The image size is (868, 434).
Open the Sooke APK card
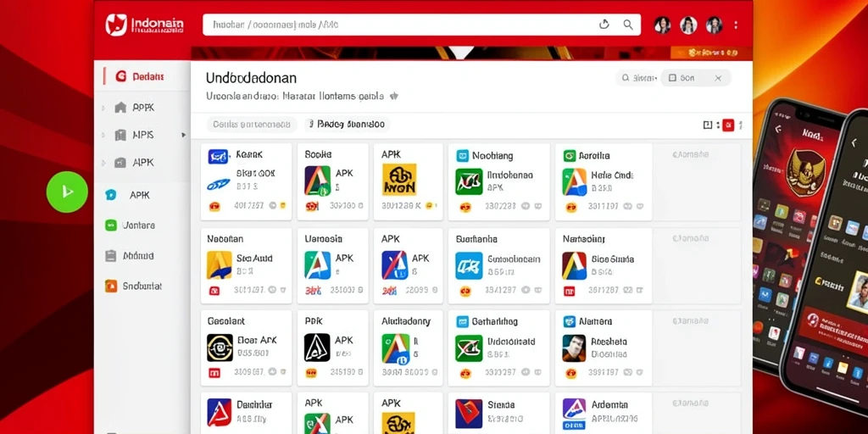click(x=332, y=181)
